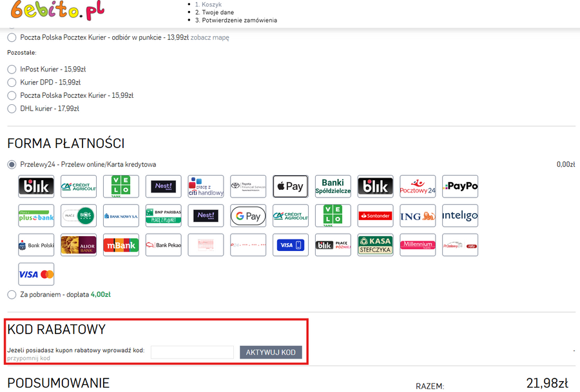Open the 'zobacz mapę' link
Viewport: 580px width, 392px height.
pyautogui.click(x=209, y=37)
